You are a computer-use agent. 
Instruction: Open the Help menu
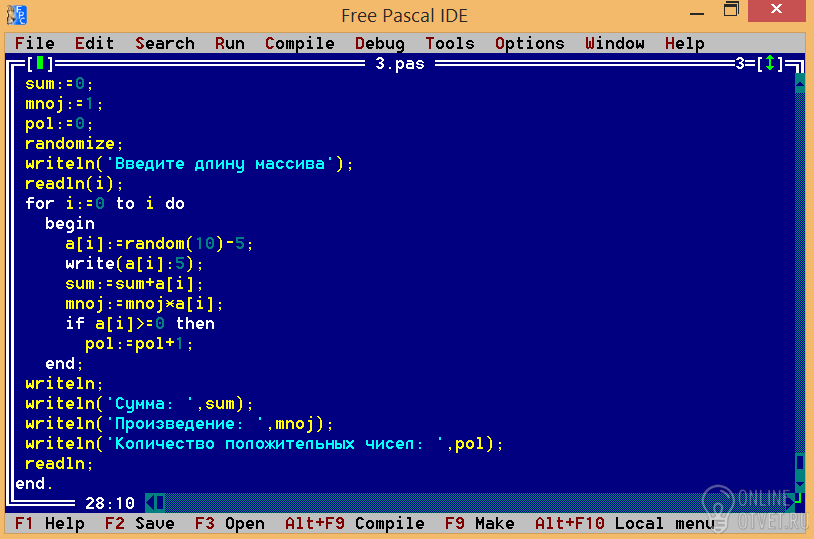pyautogui.click(x=685, y=43)
